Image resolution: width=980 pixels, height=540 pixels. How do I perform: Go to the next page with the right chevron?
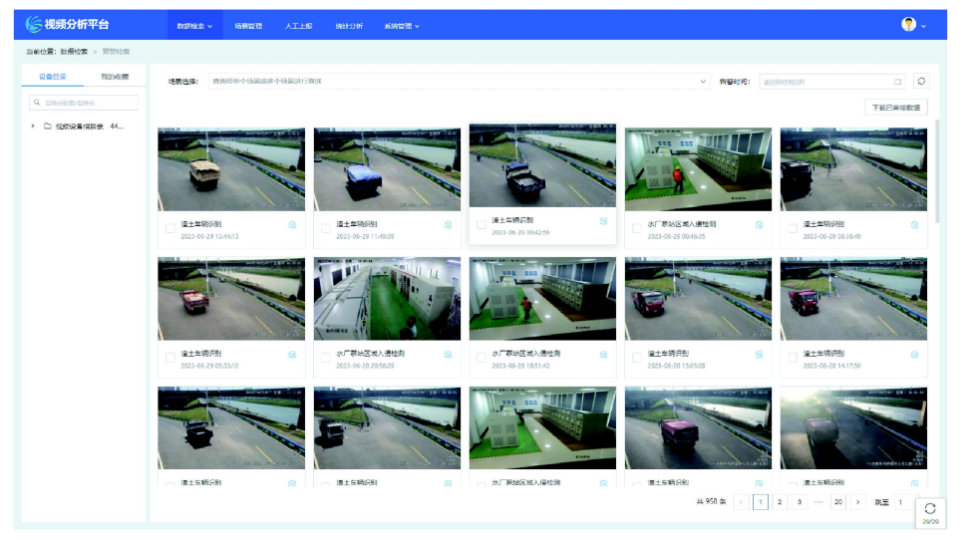858,502
